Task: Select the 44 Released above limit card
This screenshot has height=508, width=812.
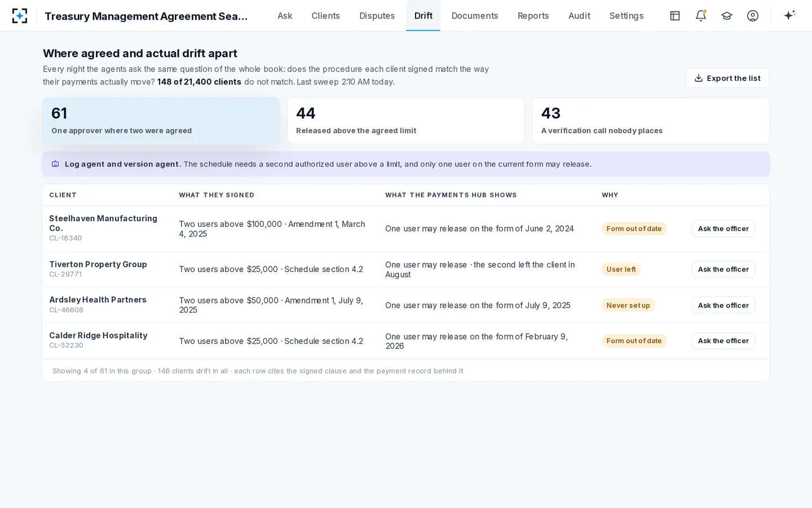Action: [x=406, y=121]
